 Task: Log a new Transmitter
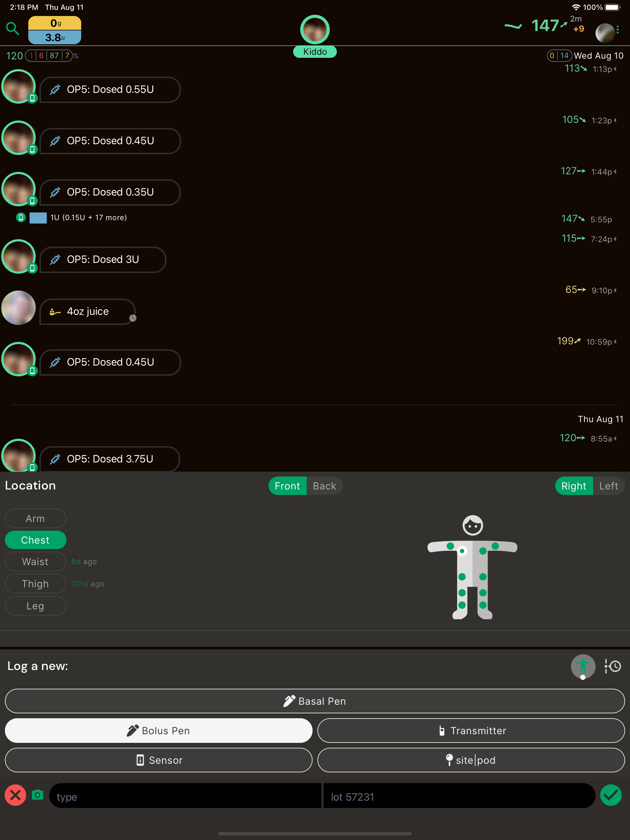(471, 731)
